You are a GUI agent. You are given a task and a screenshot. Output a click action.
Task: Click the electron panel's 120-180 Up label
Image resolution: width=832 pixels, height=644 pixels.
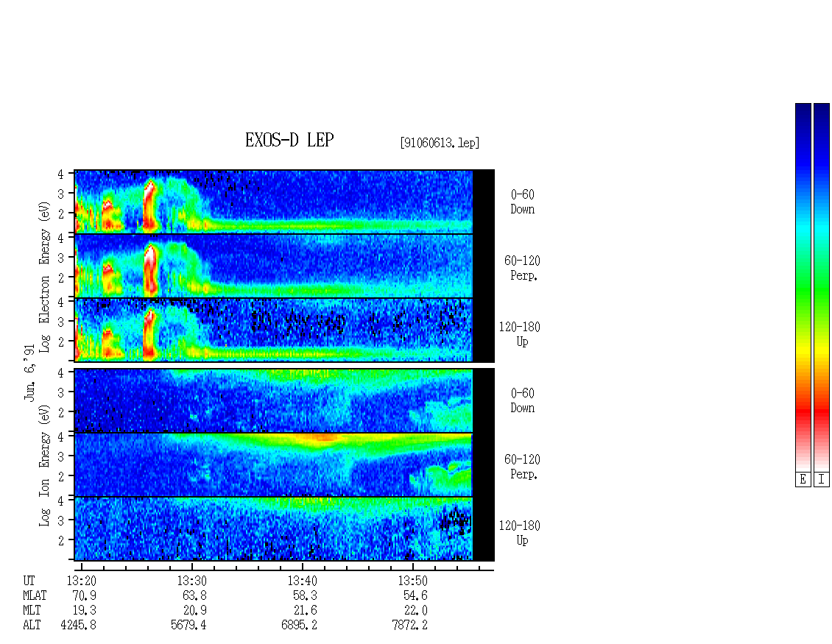click(520, 334)
